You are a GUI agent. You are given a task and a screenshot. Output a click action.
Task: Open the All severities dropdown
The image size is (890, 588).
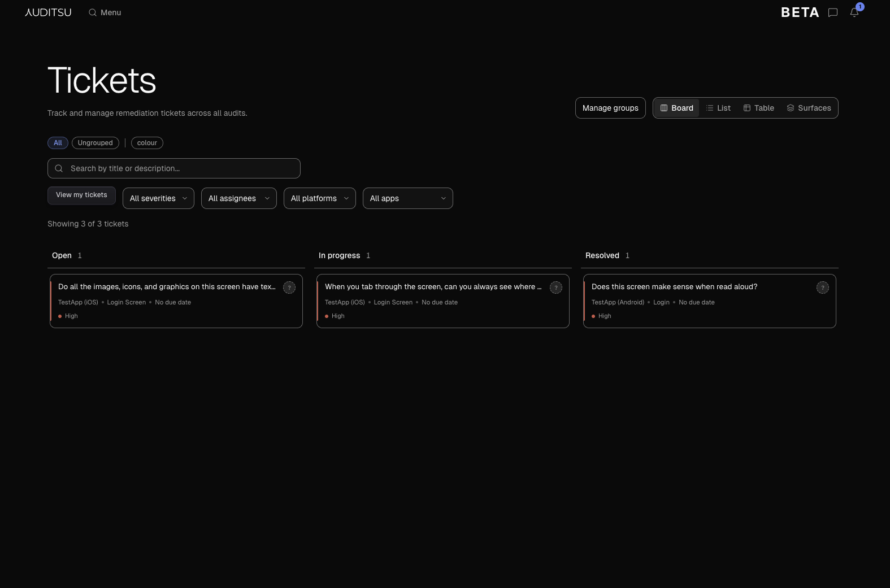[158, 198]
